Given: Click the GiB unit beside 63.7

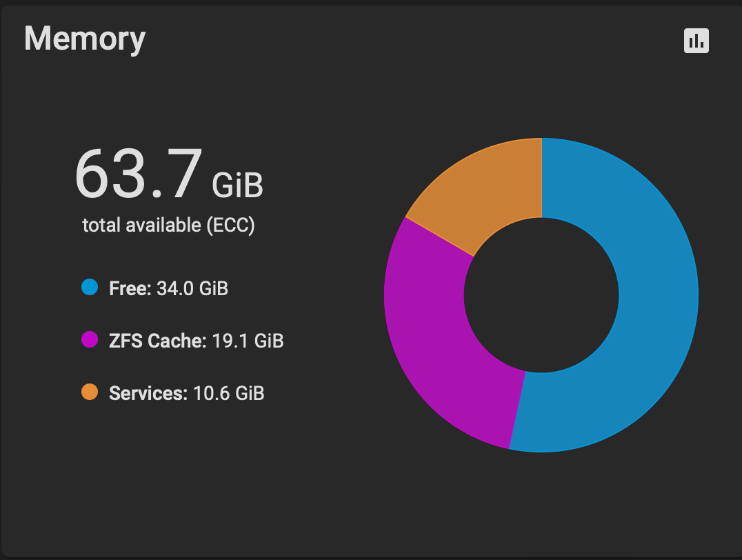Looking at the screenshot, I should [x=237, y=185].
